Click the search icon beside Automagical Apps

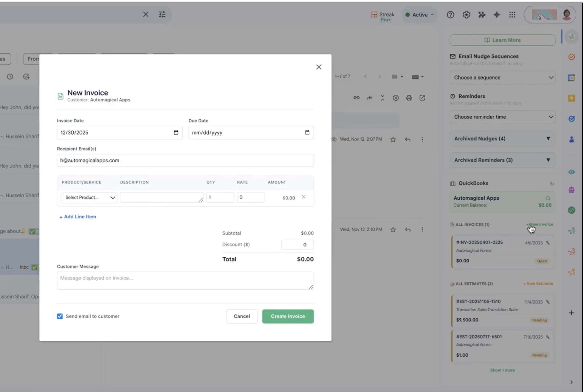pos(548,198)
